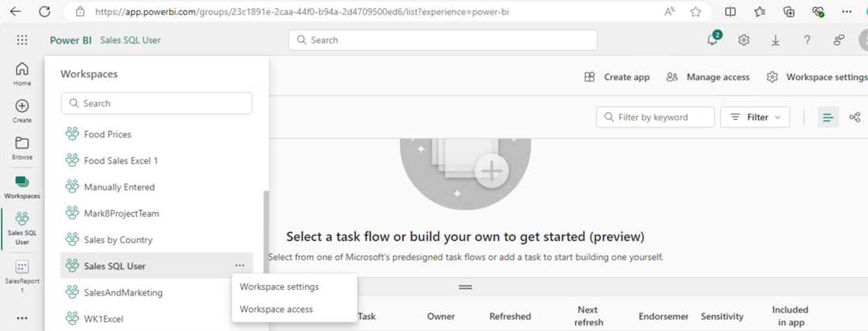Add page to favorites star icon
Screen dimensions: 868x331
click(696, 12)
